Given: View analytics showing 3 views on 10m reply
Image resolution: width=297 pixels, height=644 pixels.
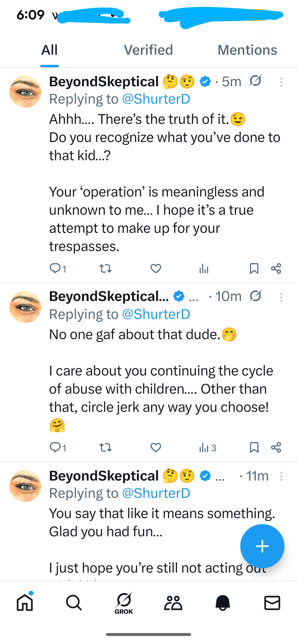Looking at the screenshot, I should (x=208, y=448).
